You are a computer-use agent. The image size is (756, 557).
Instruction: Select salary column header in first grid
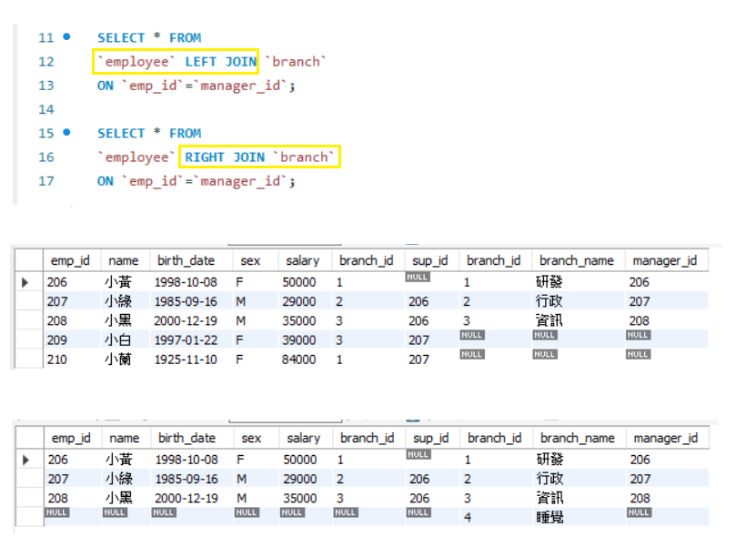[x=303, y=261]
